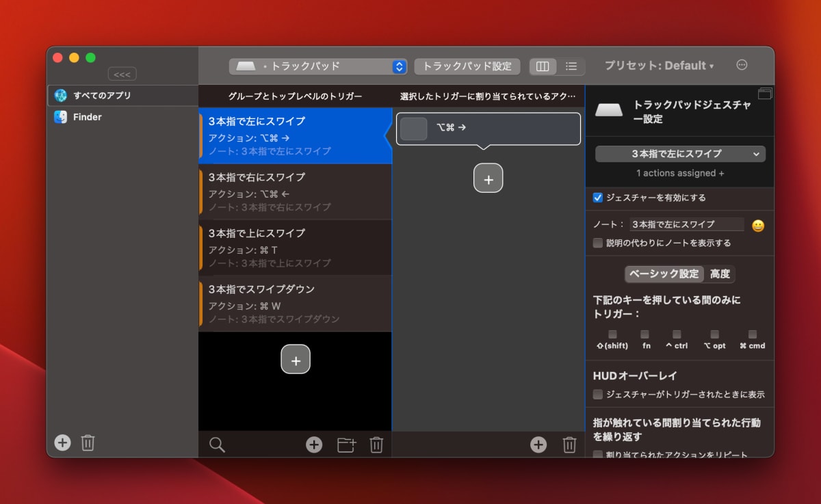The height and width of the screenshot is (504, 821).
Task: Select the 3本指で右にスワイプ trigger
Action: click(x=295, y=191)
